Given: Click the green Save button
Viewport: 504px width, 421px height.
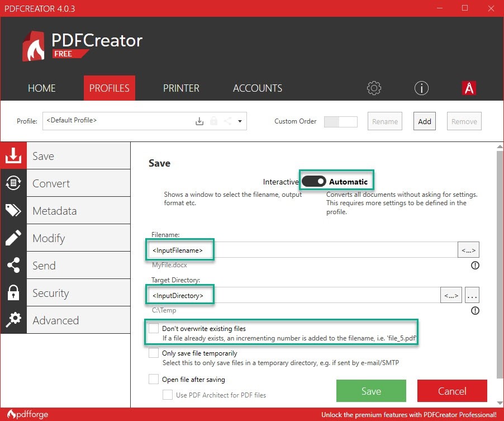Looking at the screenshot, I should click(x=371, y=391).
